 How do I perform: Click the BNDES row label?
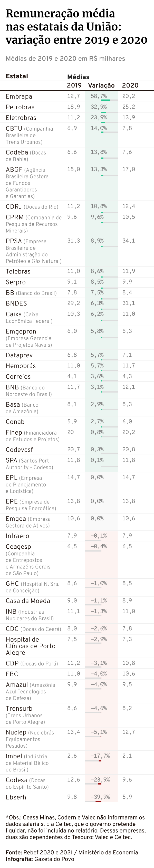[x=16, y=303]
